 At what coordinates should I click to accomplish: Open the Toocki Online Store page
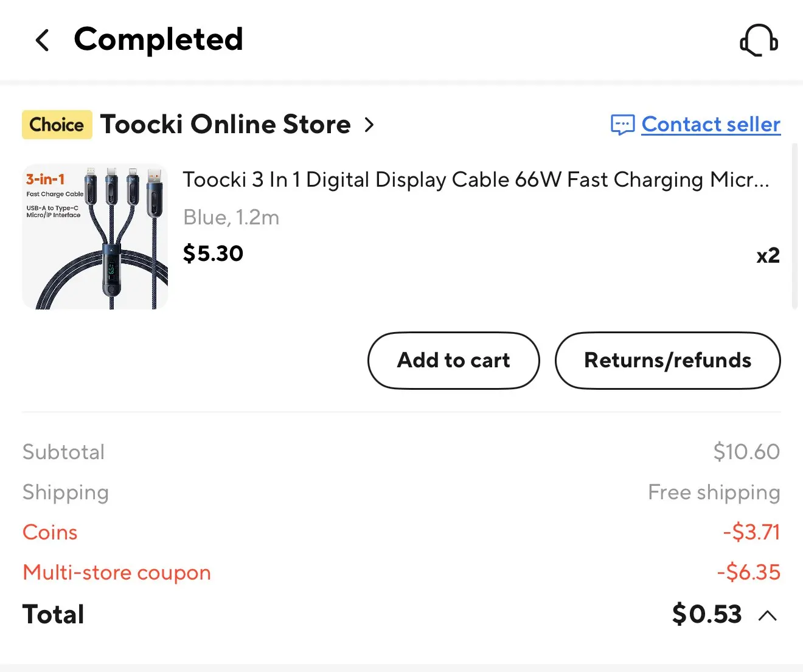click(x=226, y=124)
